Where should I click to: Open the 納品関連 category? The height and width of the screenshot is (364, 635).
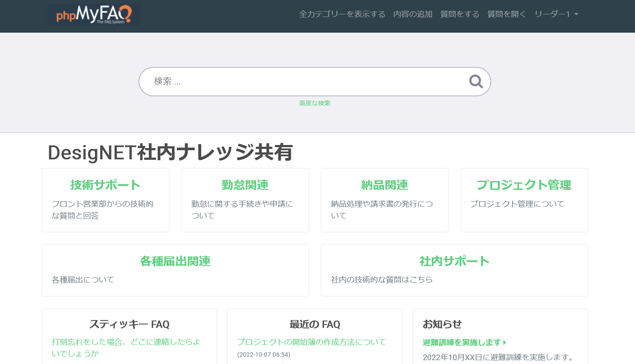[x=385, y=185]
